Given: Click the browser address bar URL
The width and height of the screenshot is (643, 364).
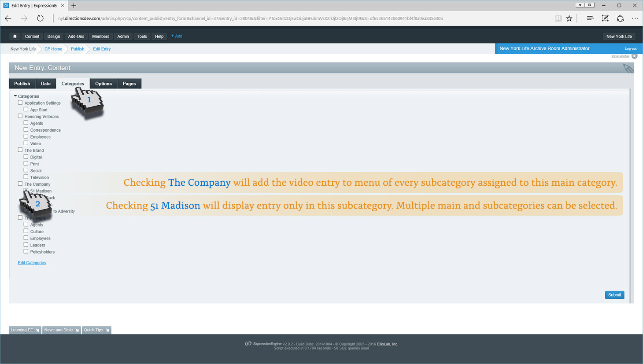Looking at the screenshot, I should point(250,18).
